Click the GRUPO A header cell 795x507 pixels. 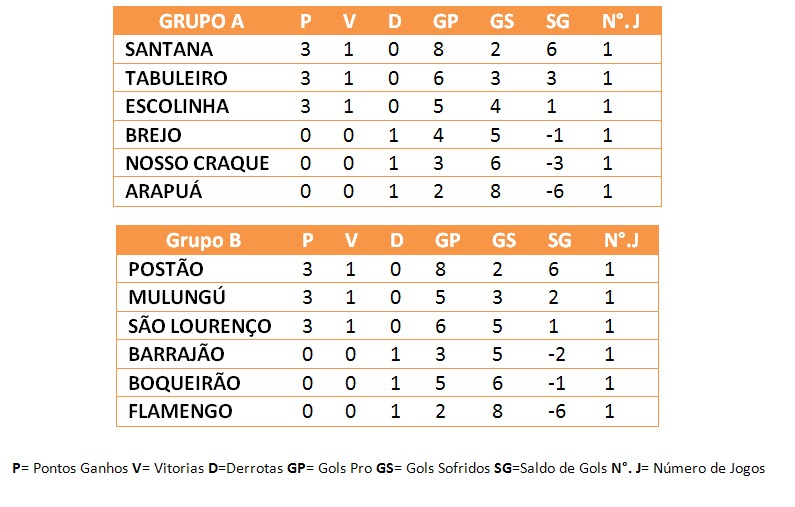(201, 21)
